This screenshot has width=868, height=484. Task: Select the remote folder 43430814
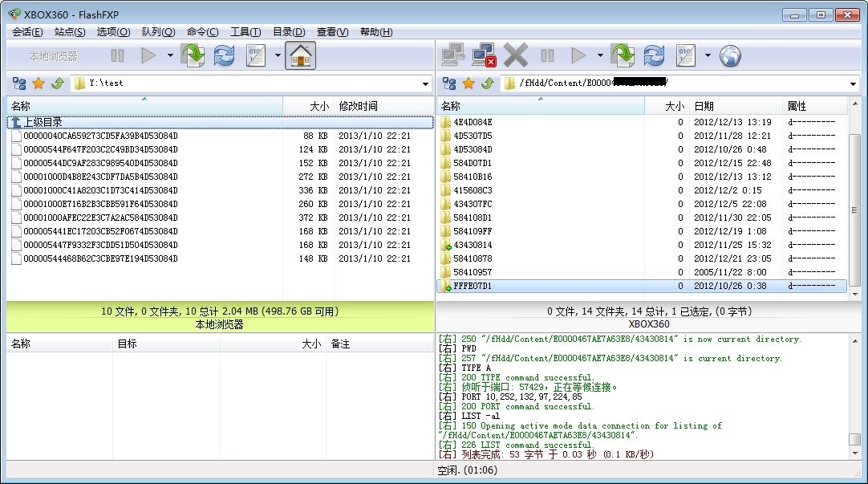tap(473, 245)
